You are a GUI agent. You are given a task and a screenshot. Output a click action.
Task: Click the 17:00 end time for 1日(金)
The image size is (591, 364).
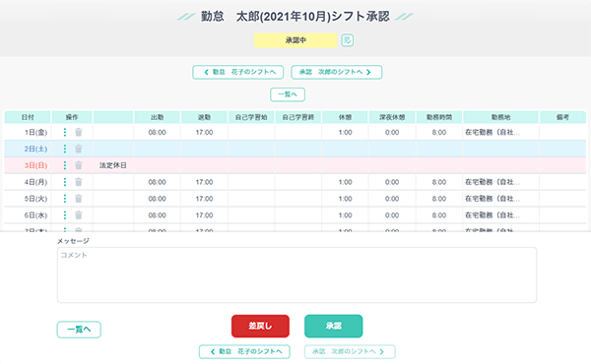[x=204, y=133]
